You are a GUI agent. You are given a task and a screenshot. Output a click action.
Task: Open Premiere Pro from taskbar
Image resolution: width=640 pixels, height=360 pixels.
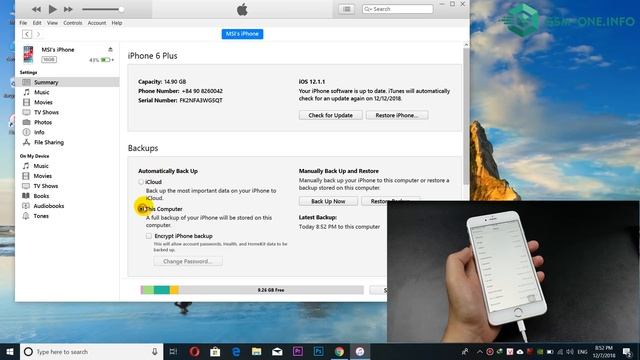(x=298, y=351)
